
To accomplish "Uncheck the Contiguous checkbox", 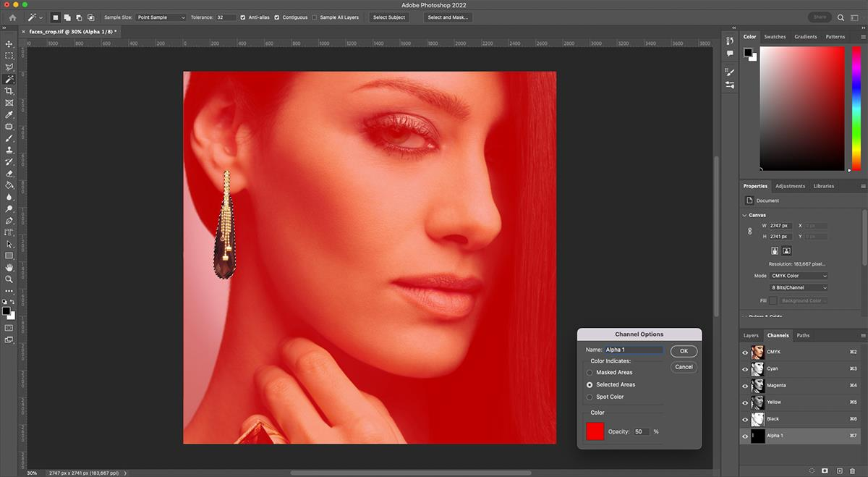I will click(277, 17).
